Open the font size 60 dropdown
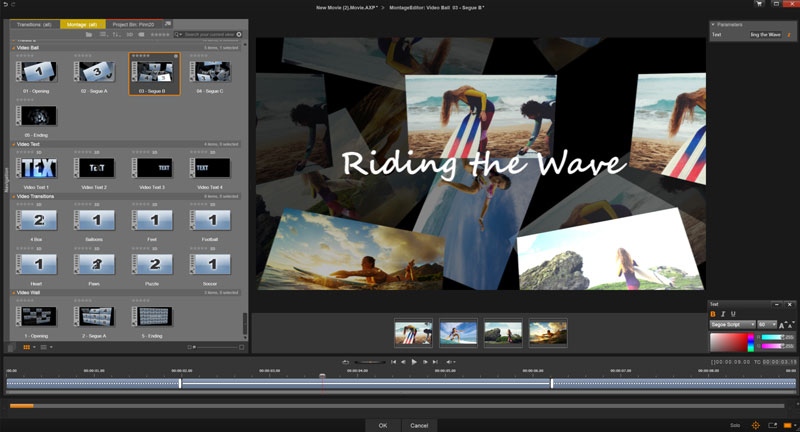 [x=767, y=325]
